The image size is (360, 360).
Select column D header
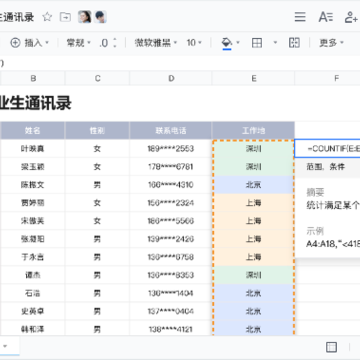click(x=171, y=78)
